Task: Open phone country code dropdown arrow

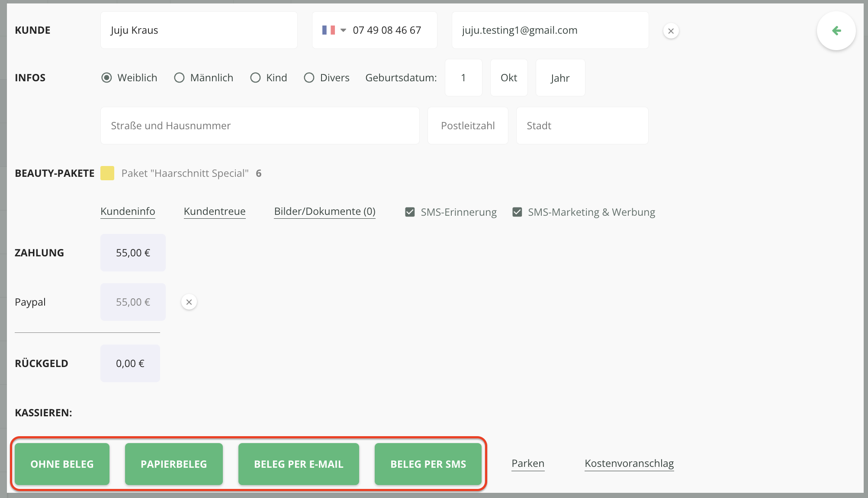Action: 343,30
